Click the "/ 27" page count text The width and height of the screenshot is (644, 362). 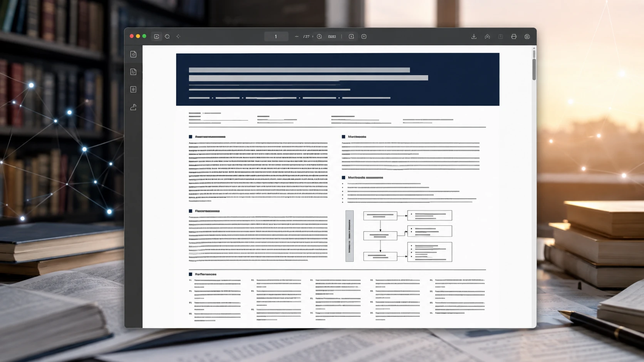(x=307, y=37)
